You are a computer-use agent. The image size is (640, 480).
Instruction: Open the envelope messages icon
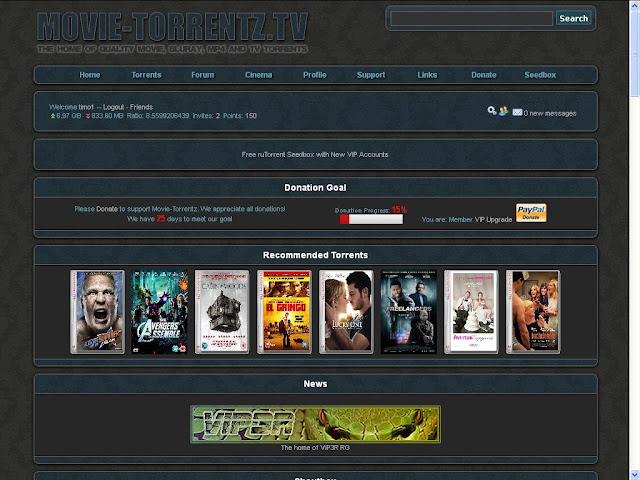point(517,112)
